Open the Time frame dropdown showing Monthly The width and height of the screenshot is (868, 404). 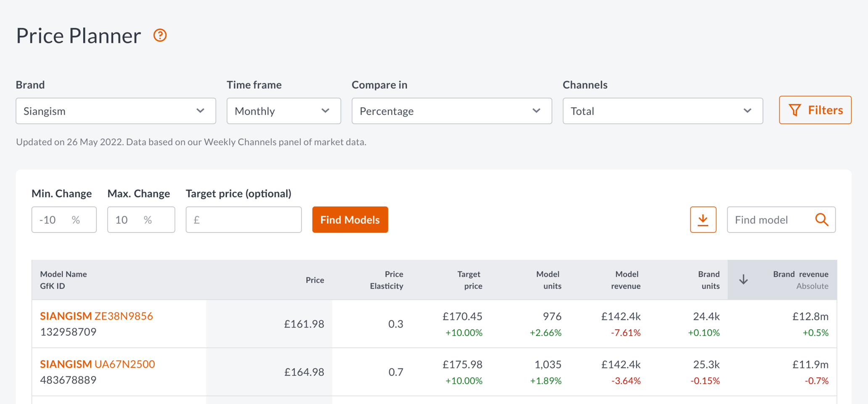283,111
